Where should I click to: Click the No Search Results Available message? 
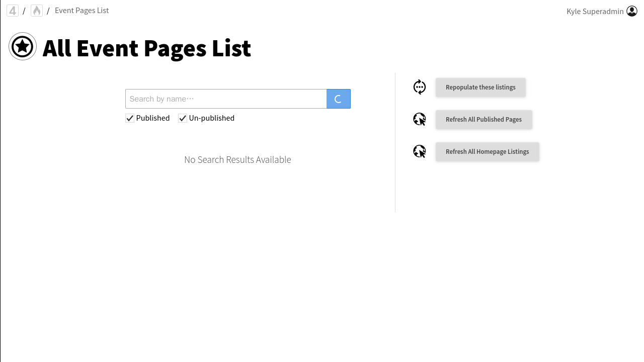tap(237, 159)
